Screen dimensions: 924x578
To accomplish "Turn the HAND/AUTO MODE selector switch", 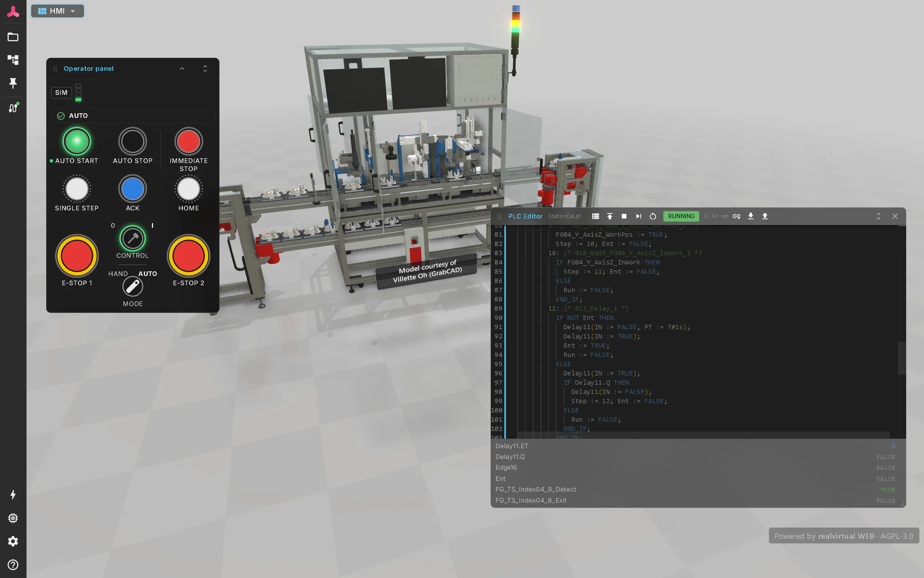I will click(132, 287).
